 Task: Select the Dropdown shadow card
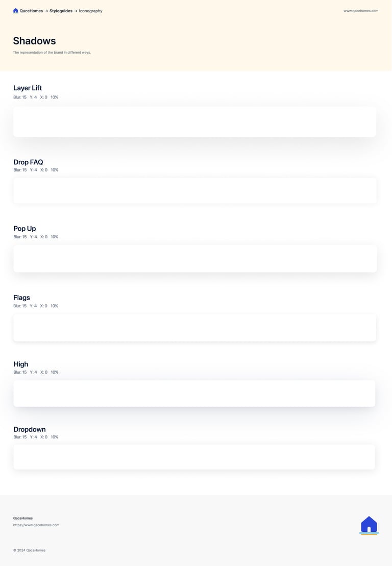194,457
